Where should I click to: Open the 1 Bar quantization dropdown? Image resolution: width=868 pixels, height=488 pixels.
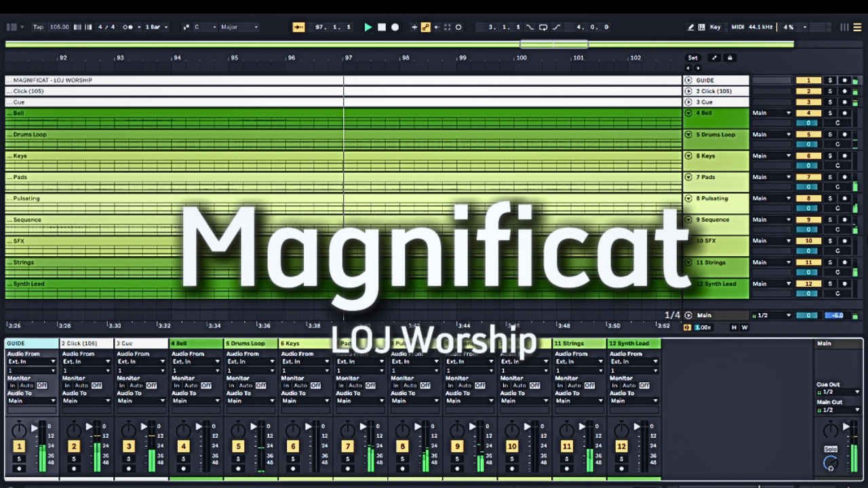point(156,27)
